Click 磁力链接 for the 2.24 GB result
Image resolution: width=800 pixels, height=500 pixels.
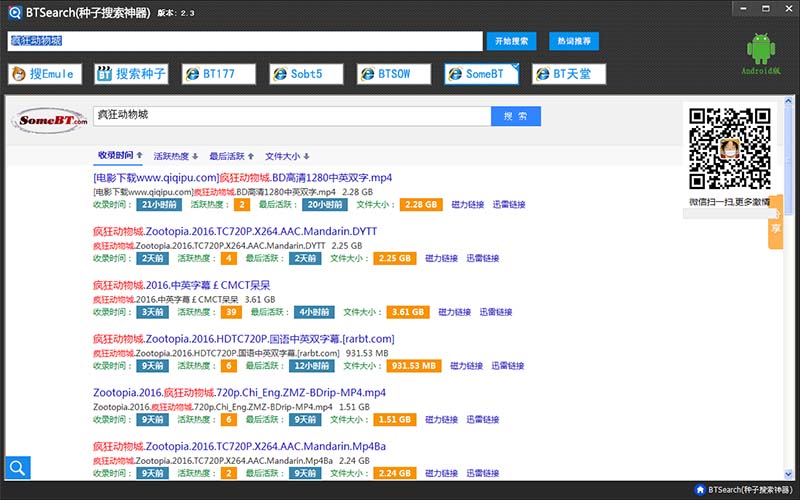tap(441, 473)
